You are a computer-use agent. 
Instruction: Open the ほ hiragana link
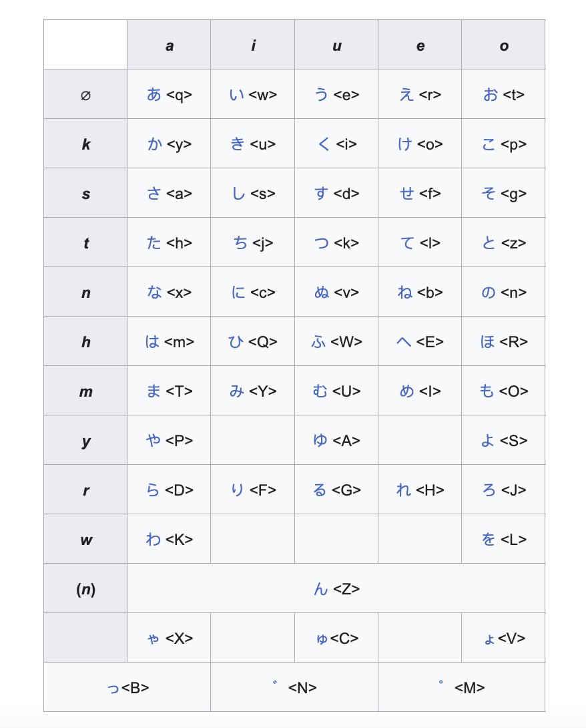pos(487,342)
